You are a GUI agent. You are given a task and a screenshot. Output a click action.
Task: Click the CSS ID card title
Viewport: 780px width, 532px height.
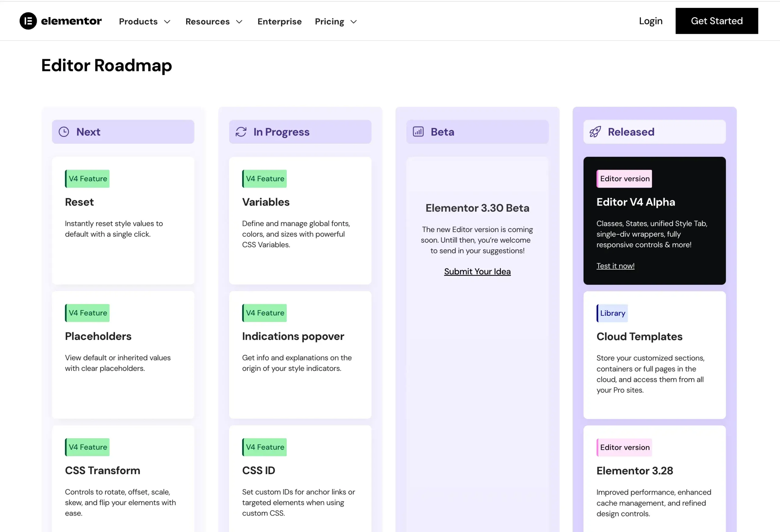[x=258, y=470]
